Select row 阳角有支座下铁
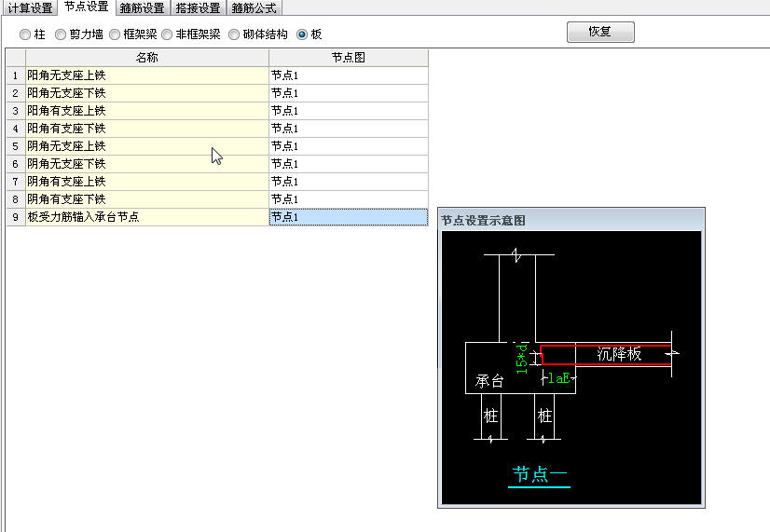The image size is (770, 532). pos(147,129)
